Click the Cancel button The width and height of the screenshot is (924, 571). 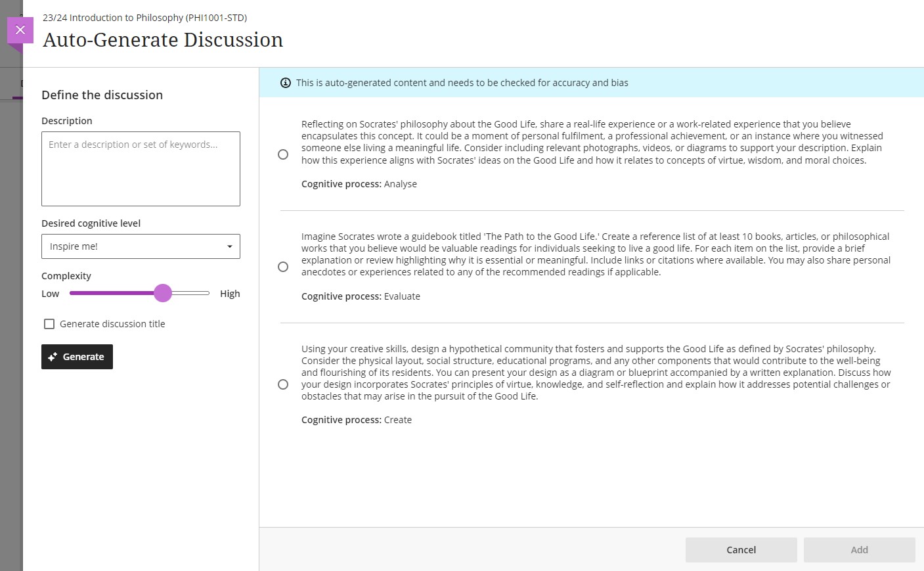click(741, 550)
